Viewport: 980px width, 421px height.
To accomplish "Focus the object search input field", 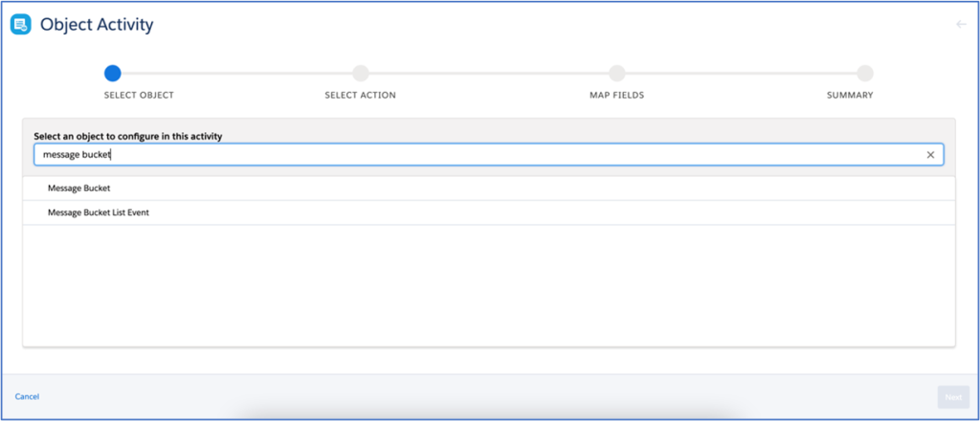I will (x=479, y=154).
